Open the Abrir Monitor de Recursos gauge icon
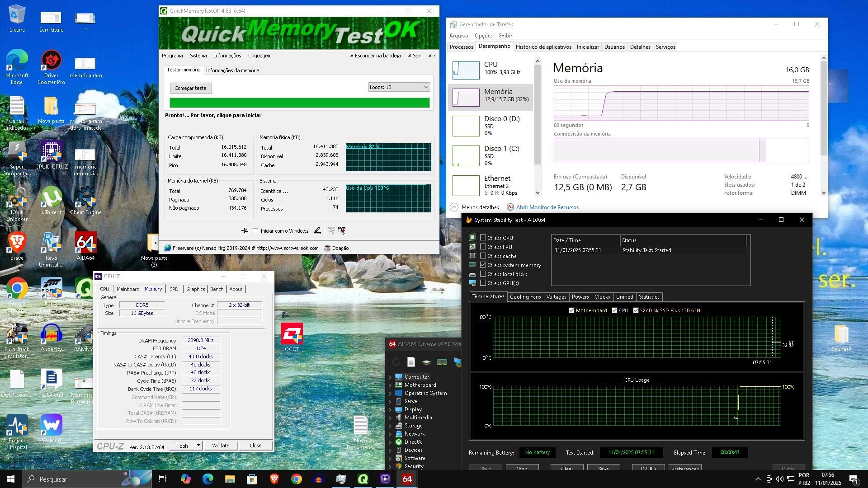Screen dimensions: 868x488 coord(510,207)
